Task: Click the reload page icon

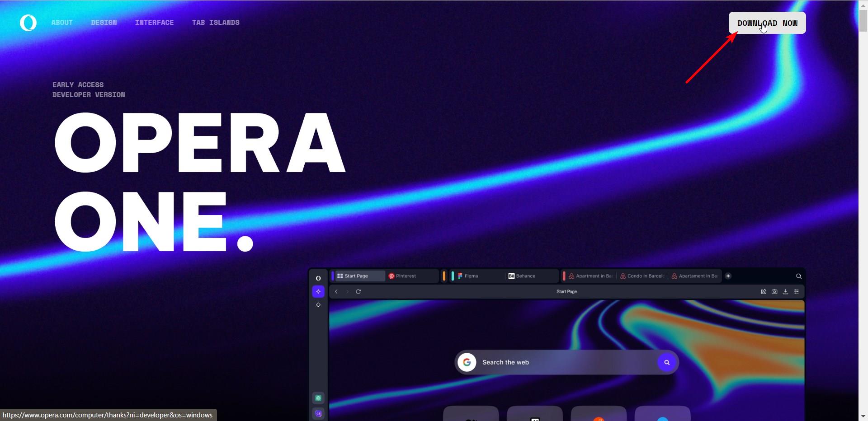Action: point(359,292)
